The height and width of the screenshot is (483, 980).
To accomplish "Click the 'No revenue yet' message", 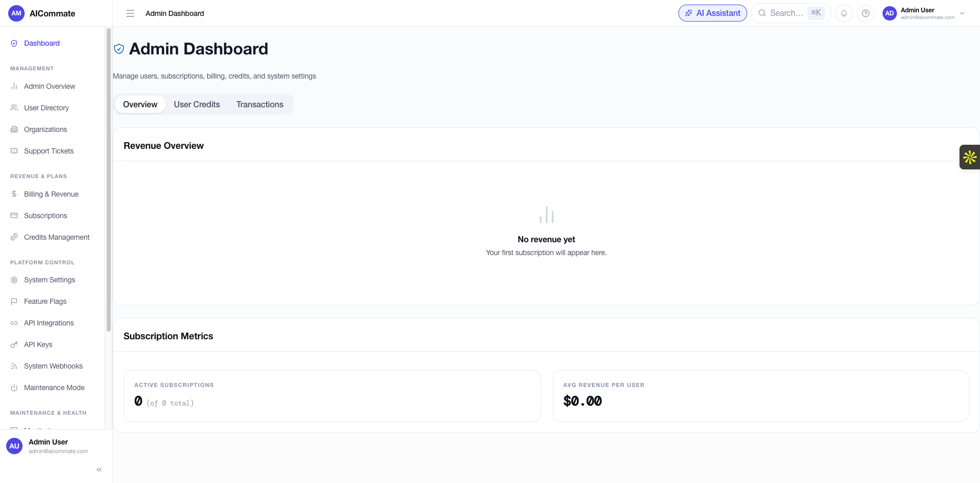I will [546, 239].
